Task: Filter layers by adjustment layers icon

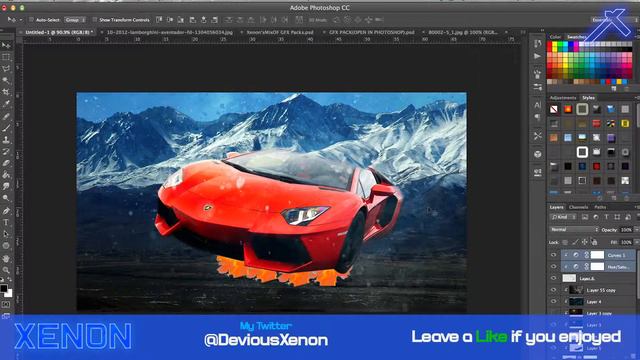Action: click(596, 217)
